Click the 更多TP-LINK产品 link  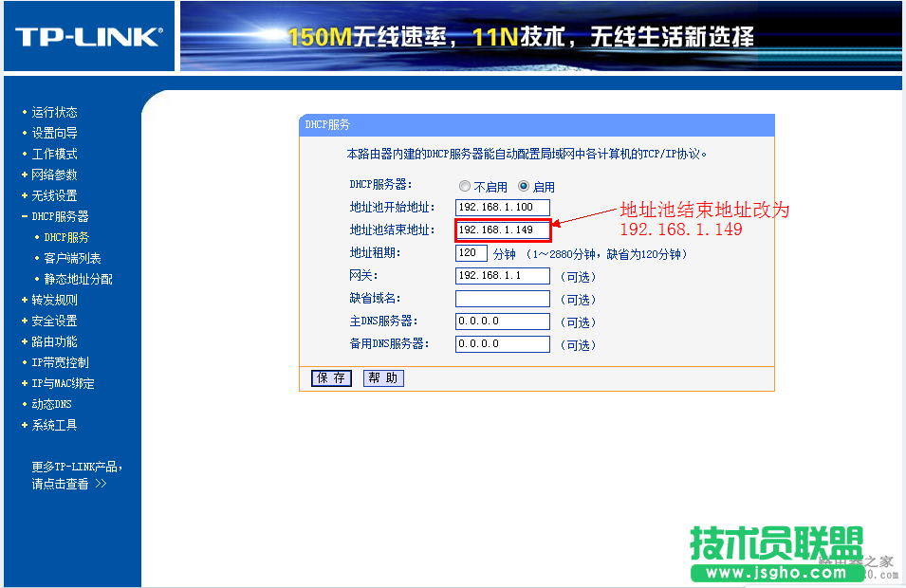pos(76,467)
